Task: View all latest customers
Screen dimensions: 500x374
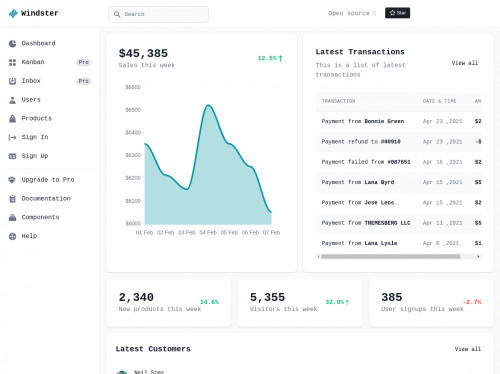Action: point(468,349)
